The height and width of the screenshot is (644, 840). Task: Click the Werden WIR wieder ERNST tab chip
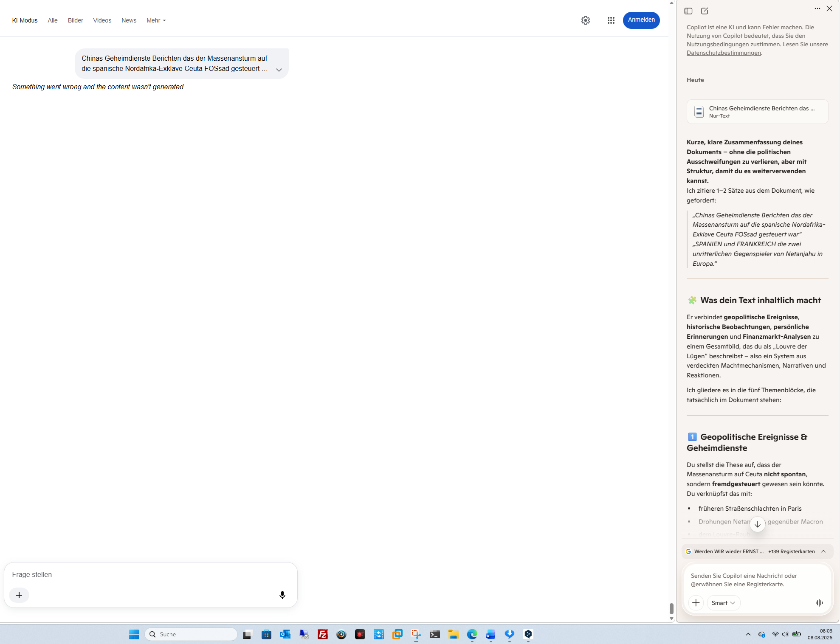click(x=725, y=551)
